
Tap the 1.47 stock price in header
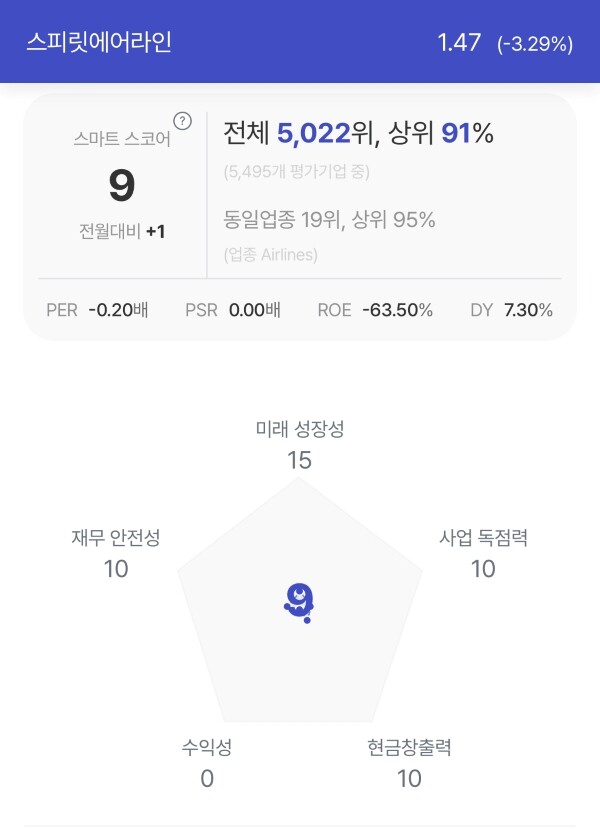coord(459,42)
